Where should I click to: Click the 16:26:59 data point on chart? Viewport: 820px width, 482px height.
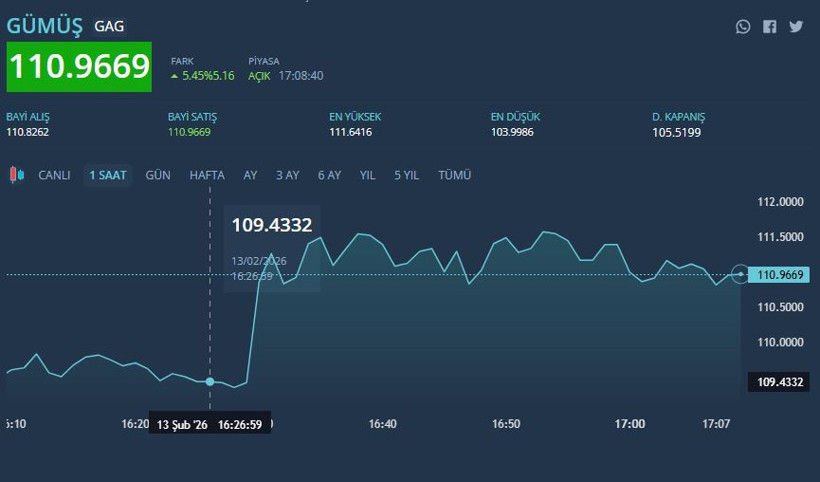(x=210, y=381)
